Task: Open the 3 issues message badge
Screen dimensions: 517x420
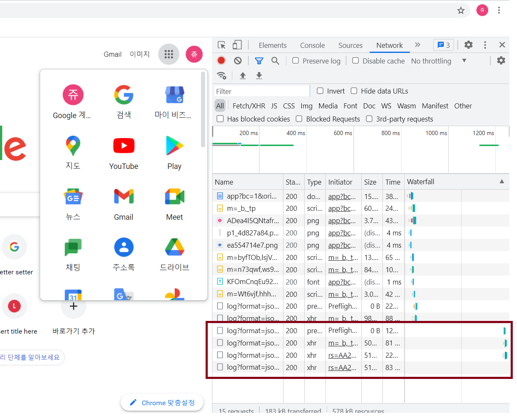Action: pyautogui.click(x=443, y=45)
